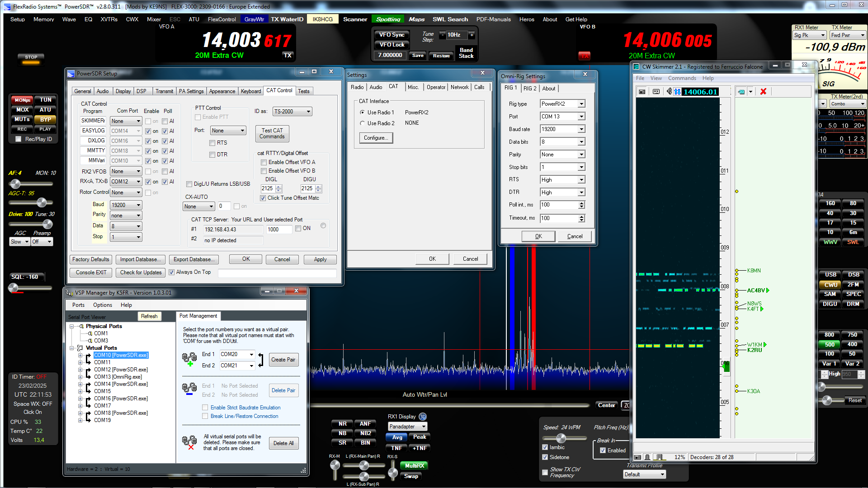This screenshot has height=488, width=868.
Task: Click the TX indicator under VFO A frequency
Action: click(288, 55)
